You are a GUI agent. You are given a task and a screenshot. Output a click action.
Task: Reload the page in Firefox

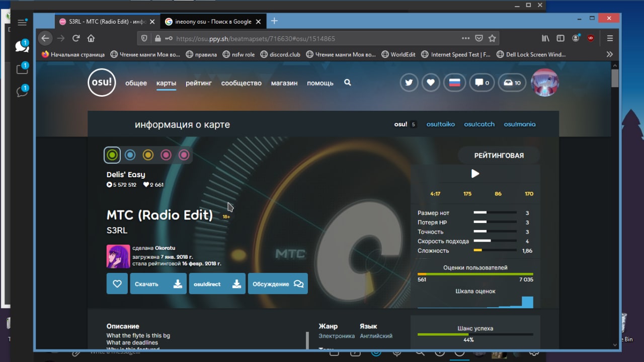pos(76,38)
